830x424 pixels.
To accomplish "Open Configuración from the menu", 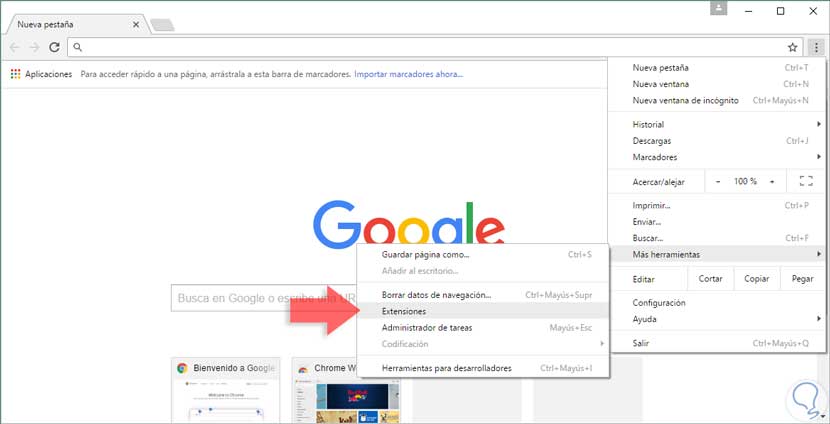I will (716, 303).
